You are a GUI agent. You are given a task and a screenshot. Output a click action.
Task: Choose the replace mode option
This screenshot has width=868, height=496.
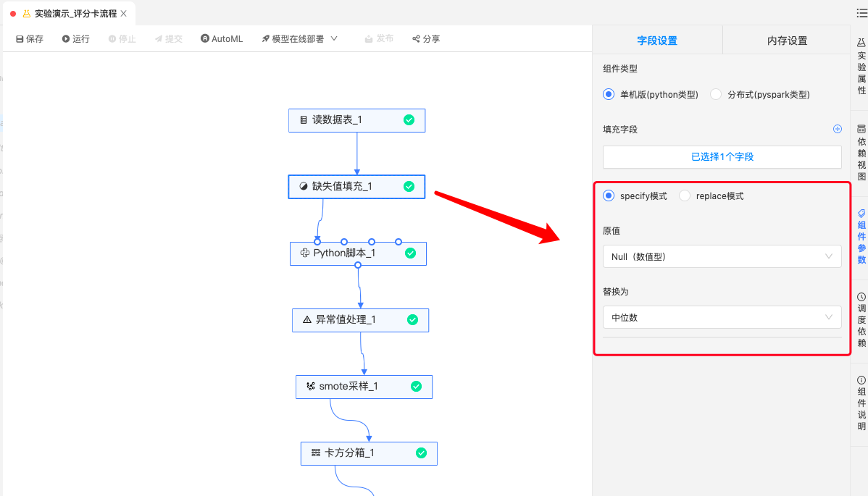click(685, 196)
